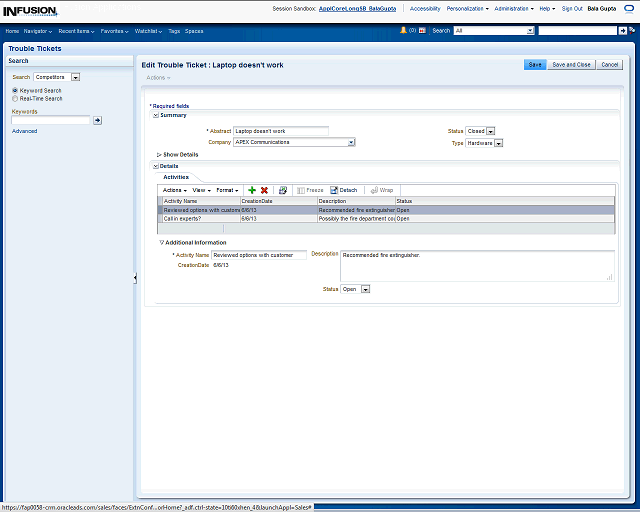
Task: Click the export icon in Activities toolbar
Action: click(283, 190)
